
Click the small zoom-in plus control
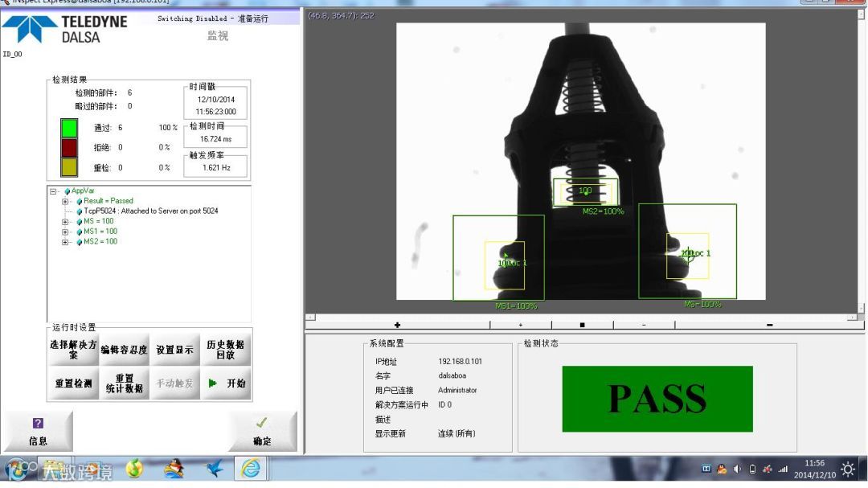coord(520,325)
